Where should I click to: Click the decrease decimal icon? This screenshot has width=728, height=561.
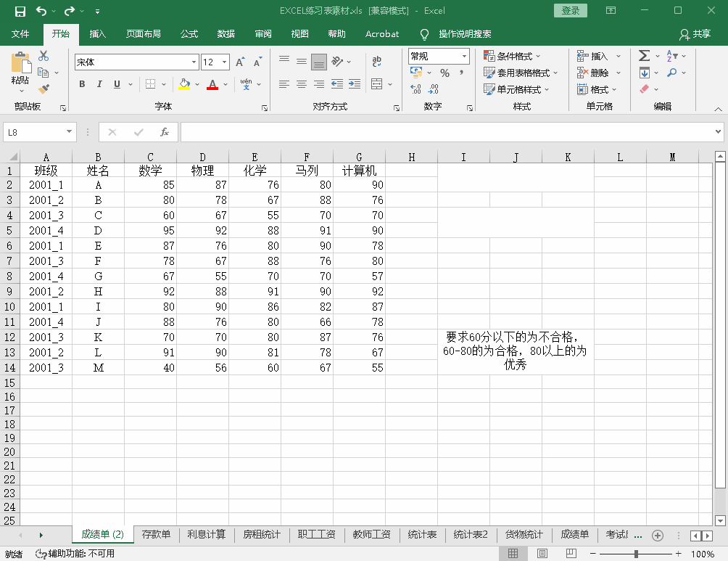coord(434,89)
